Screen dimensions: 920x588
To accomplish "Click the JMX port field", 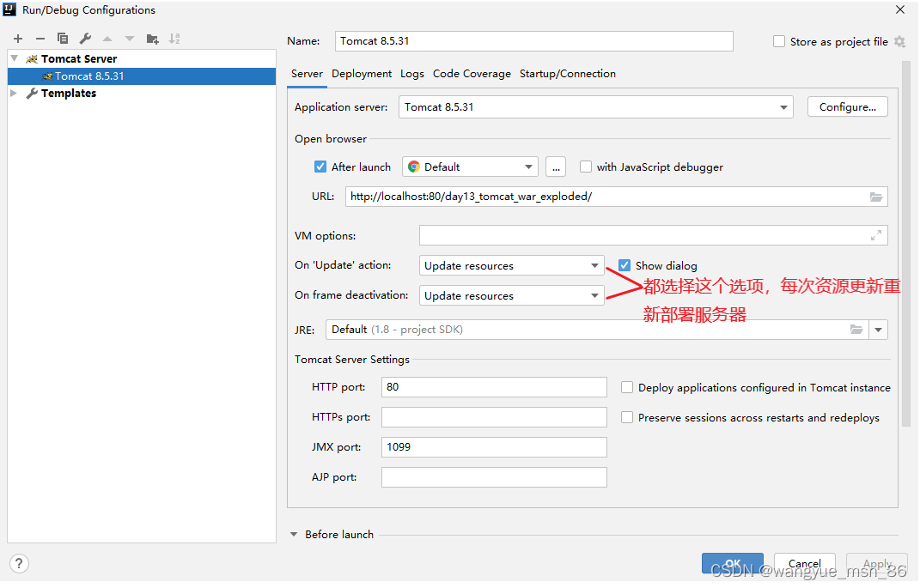I will coord(494,447).
